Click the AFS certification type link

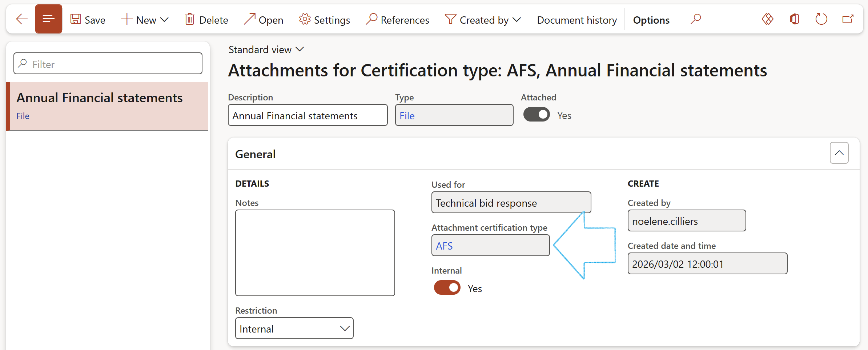point(444,246)
